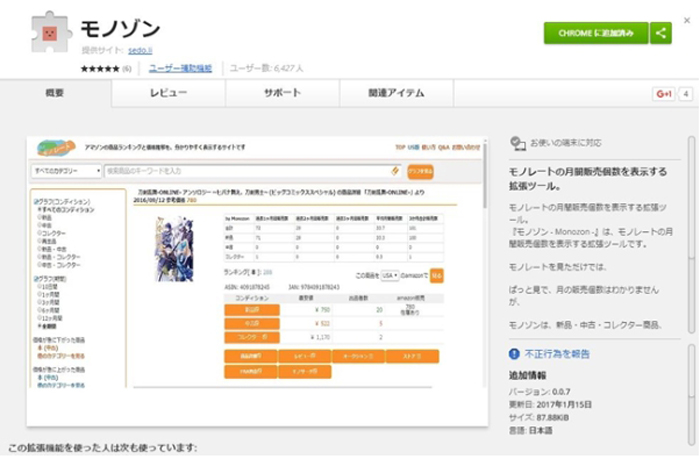
Task: Open the すべてのカテゴリー dropdown in preview
Action: click(x=66, y=171)
